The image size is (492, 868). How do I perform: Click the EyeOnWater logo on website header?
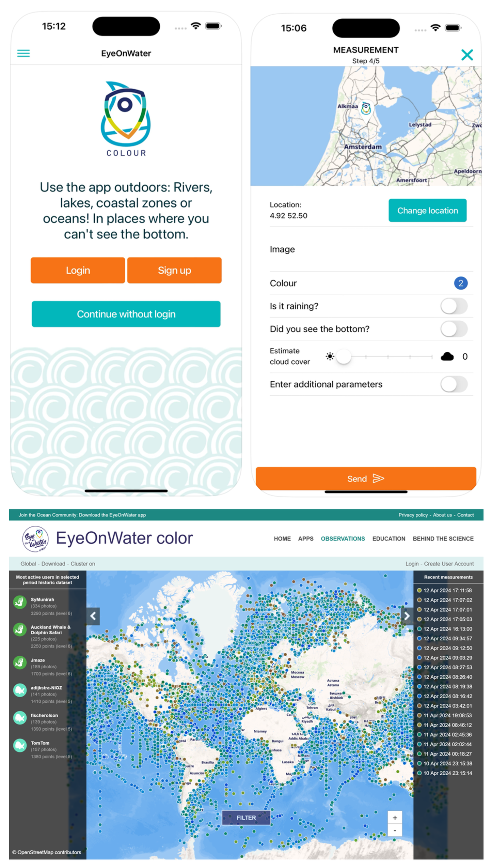35,538
